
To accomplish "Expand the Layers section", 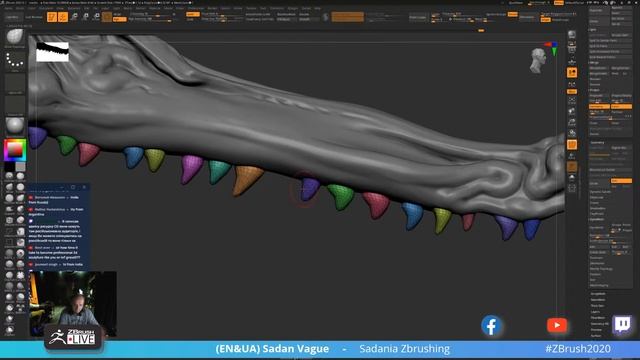I will [596, 312].
